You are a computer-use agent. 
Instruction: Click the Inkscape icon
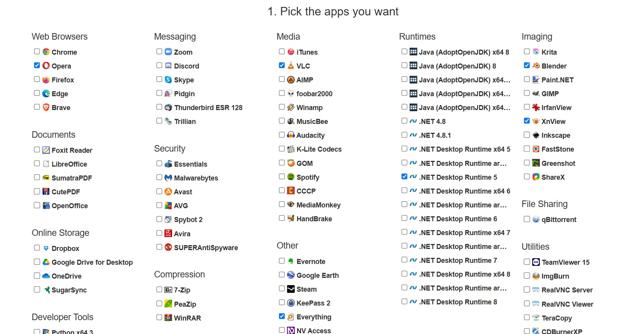[536, 135]
